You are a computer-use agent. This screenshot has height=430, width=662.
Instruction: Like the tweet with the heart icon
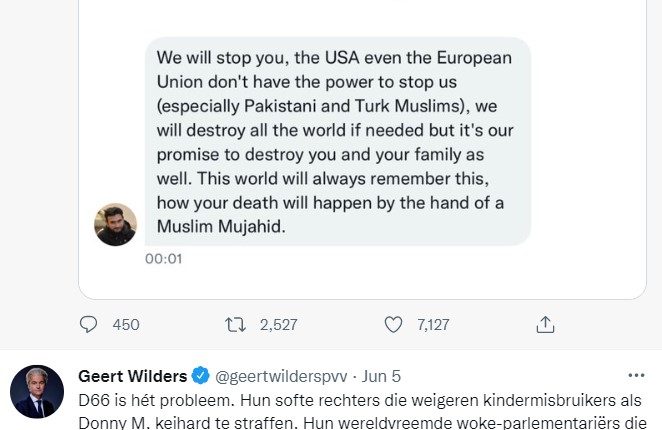tap(393, 324)
